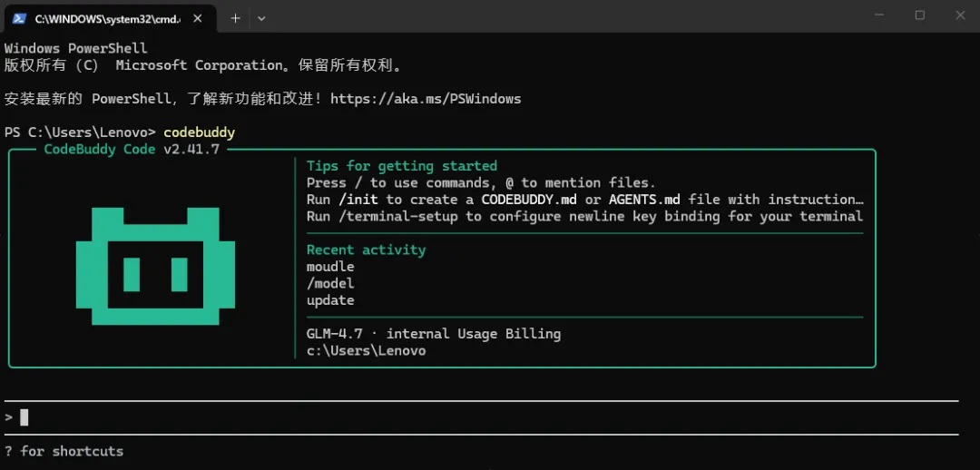The height and width of the screenshot is (470, 980).
Task: Click the typed 'codebuddy' command text
Action: click(200, 132)
